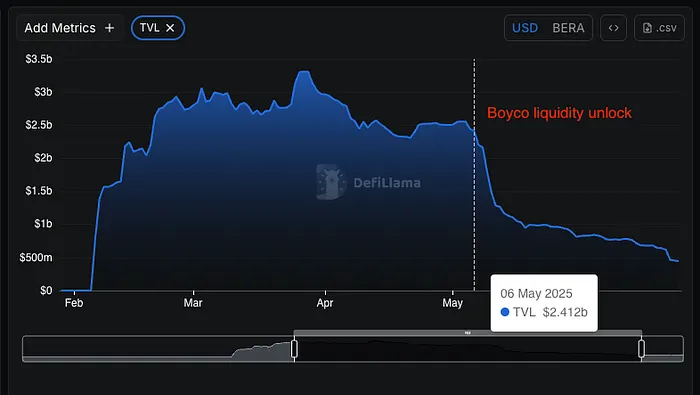Remove the TVL metric using its X icon
Image resolution: width=700 pixels, height=395 pixels.
point(170,28)
